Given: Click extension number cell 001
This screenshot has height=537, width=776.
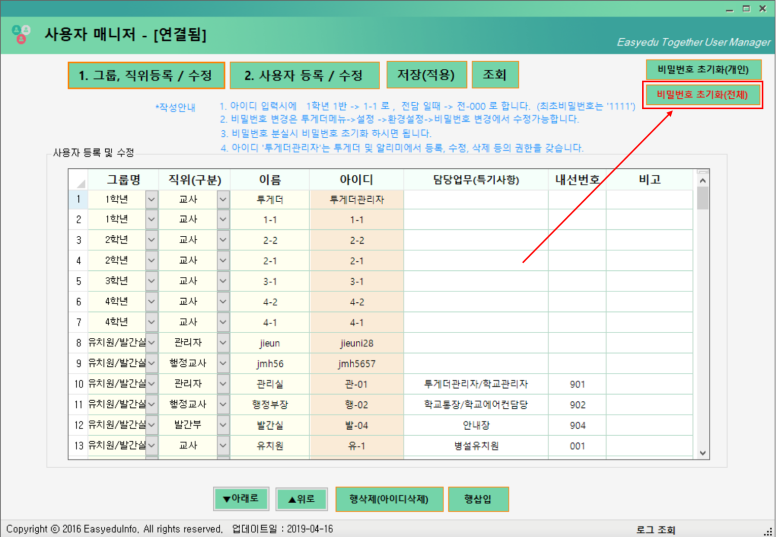Looking at the screenshot, I should (x=577, y=445).
